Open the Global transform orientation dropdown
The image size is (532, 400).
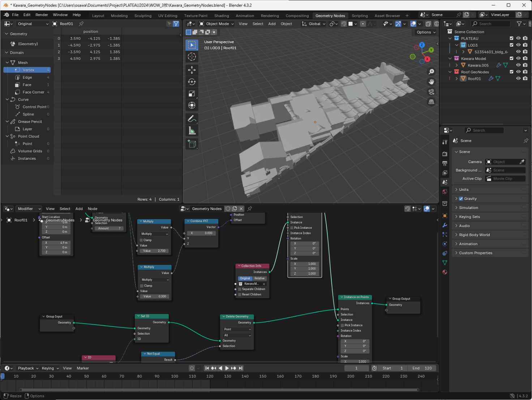(314, 24)
